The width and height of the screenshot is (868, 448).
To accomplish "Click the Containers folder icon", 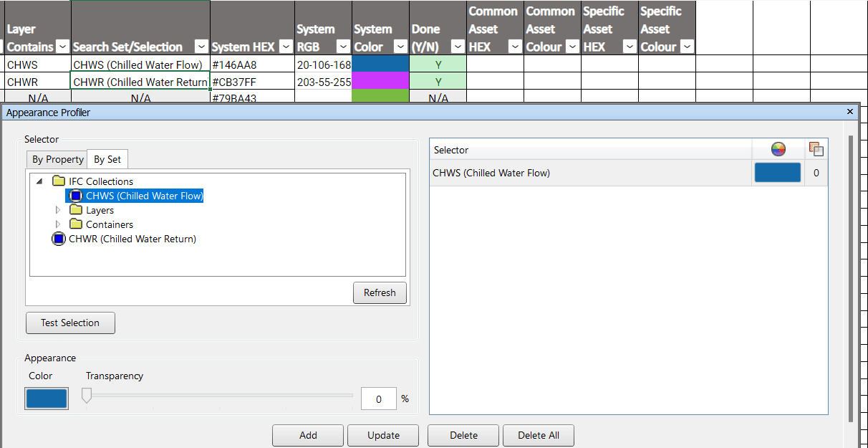I will [x=77, y=224].
